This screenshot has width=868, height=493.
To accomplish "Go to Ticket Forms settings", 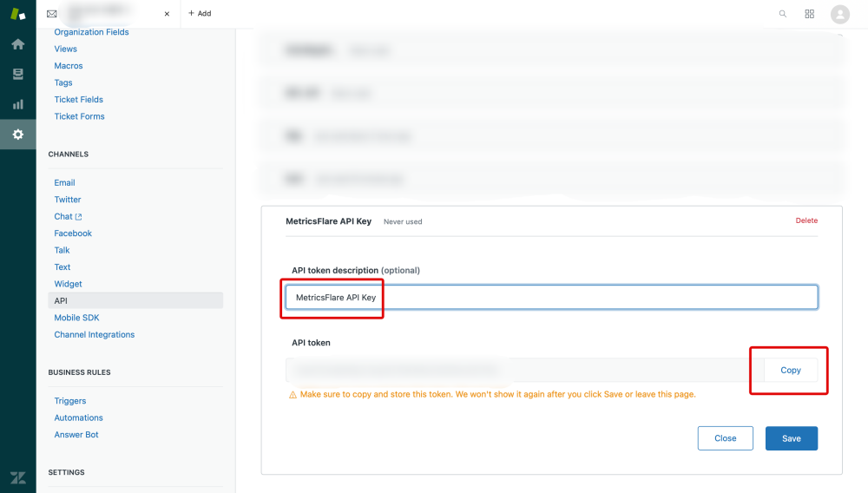I will click(79, 116).
